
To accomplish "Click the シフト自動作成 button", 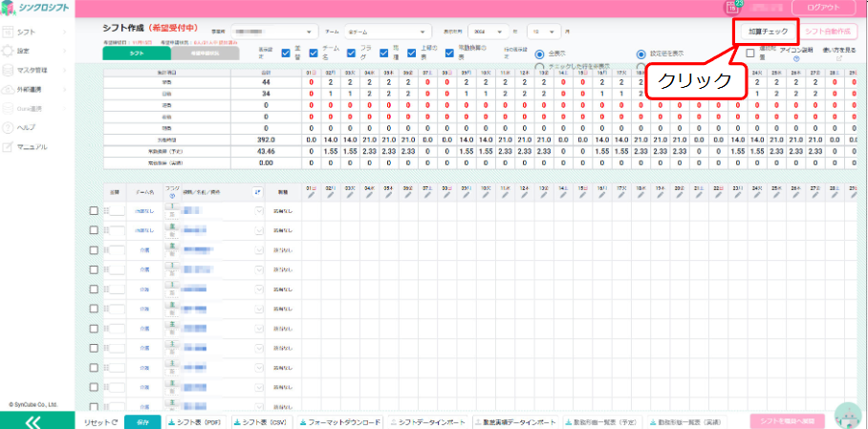I will tap(828, 32).
